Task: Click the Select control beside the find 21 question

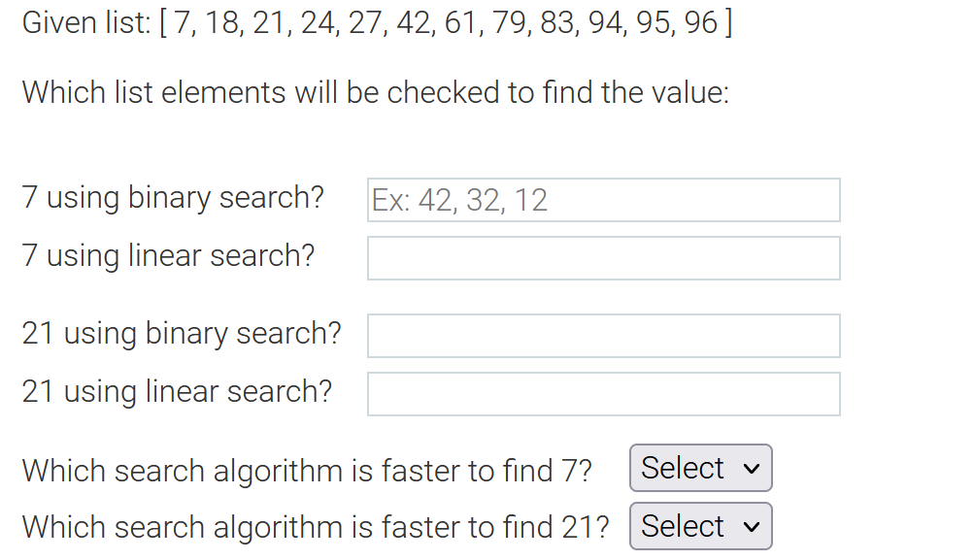Action: [x=700, y=526]
